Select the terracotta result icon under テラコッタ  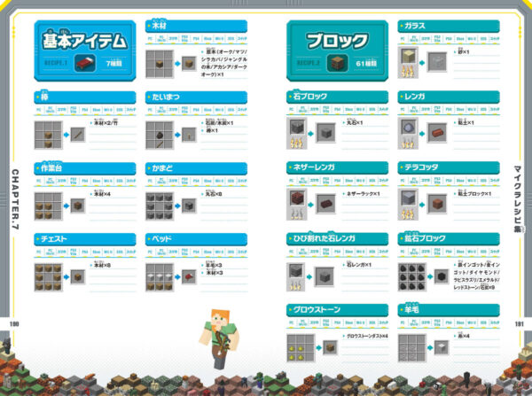pyautogui.click(x=437, y=204)
